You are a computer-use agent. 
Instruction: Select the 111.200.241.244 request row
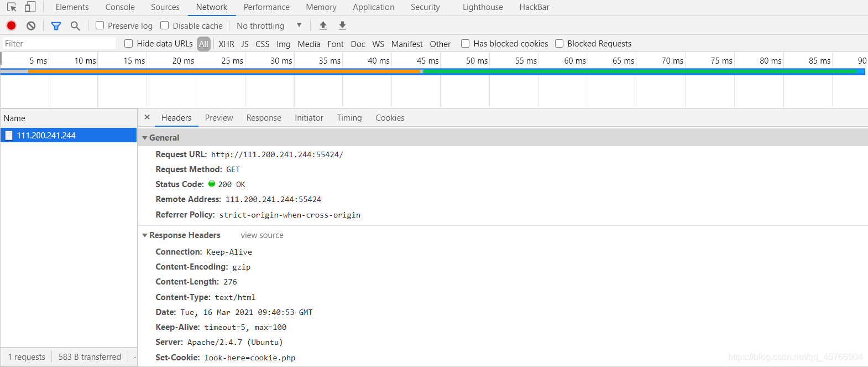click(x=69, y=135)
